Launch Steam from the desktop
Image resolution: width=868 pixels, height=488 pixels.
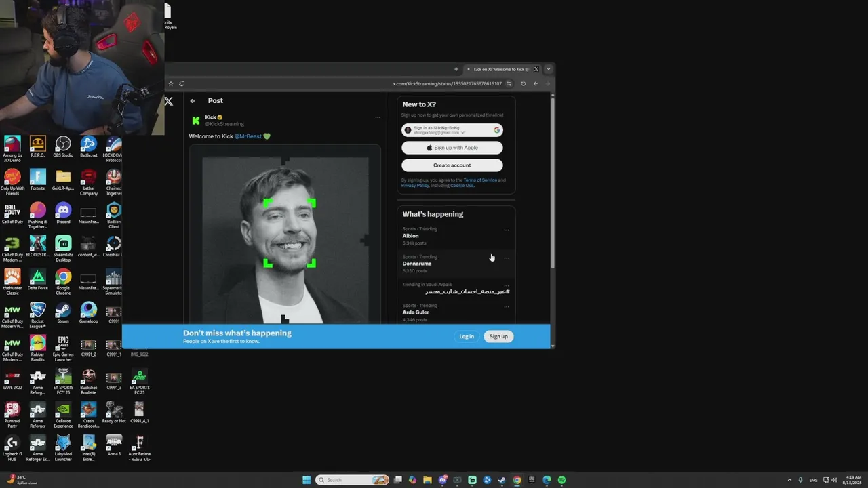63,313
